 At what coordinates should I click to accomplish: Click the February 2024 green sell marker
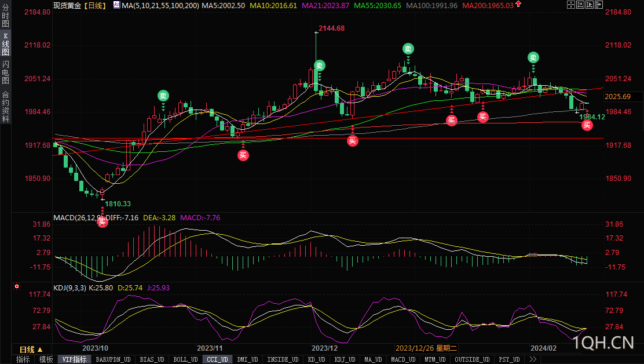click(x=533, y=57)
